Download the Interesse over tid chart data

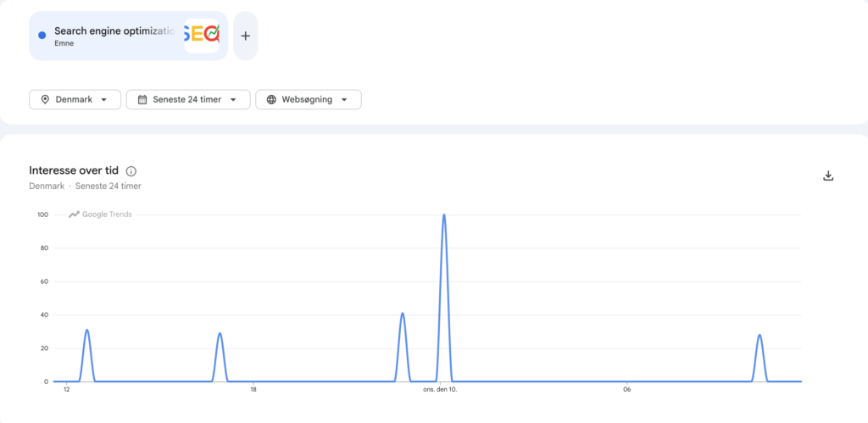[x=828, y=176]
